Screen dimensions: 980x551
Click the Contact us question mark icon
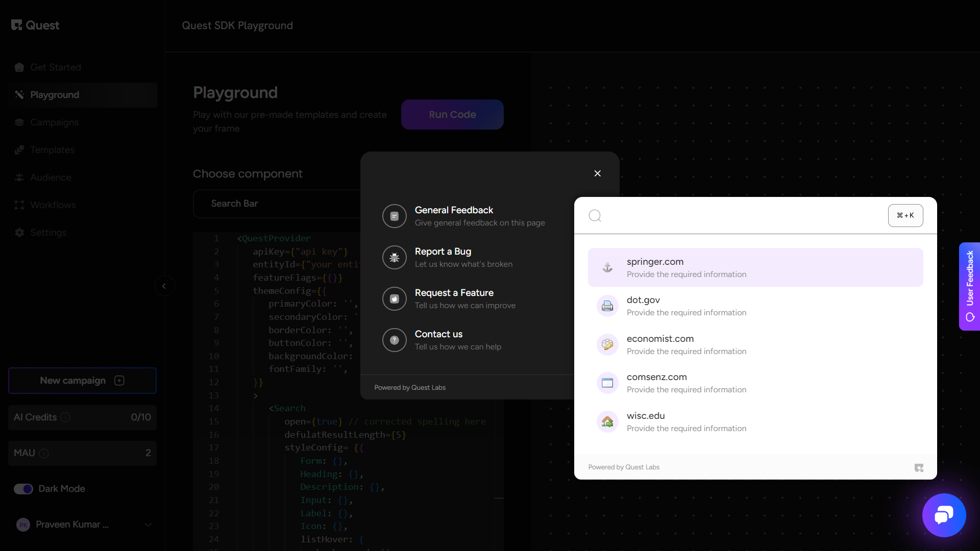(x=394, y=340)
